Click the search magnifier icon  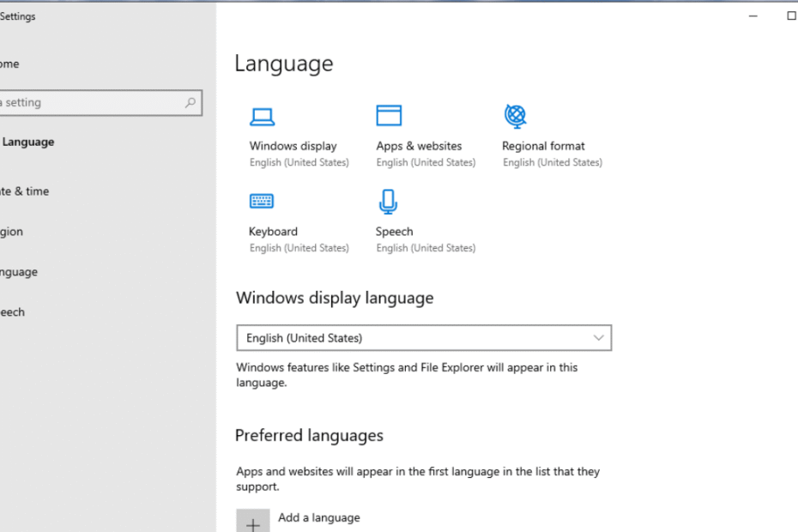point(190,103)
